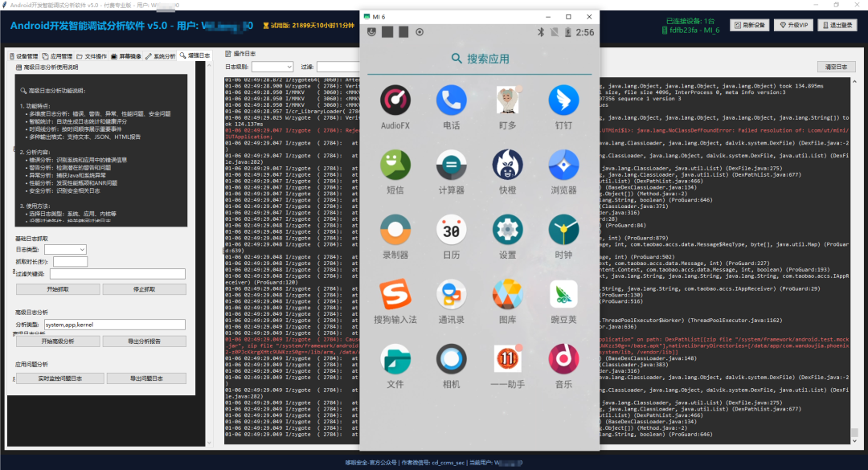
Task: Expand the 日志类型 log type dropdown
Action: coord(65,250)
